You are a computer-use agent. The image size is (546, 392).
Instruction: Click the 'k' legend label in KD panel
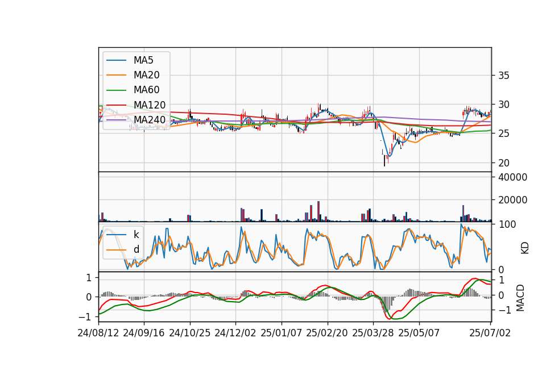click(136, 235)
